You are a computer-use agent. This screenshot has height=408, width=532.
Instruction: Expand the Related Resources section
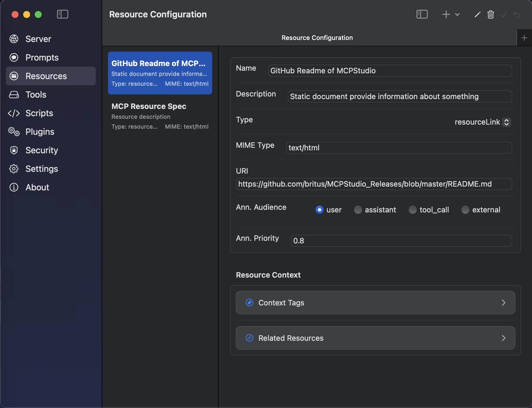375,338
